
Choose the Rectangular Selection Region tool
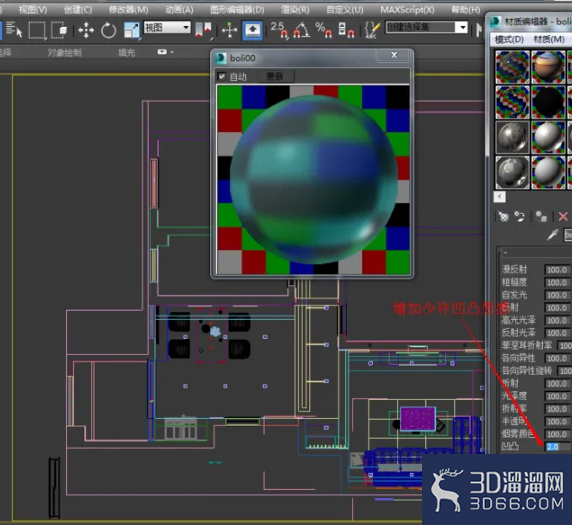[37, 30]
